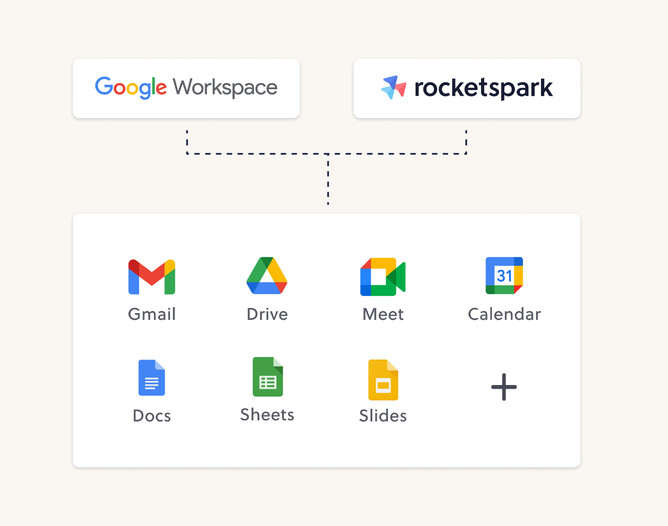Click the rocketspark wordmark text

coord(483,88)
